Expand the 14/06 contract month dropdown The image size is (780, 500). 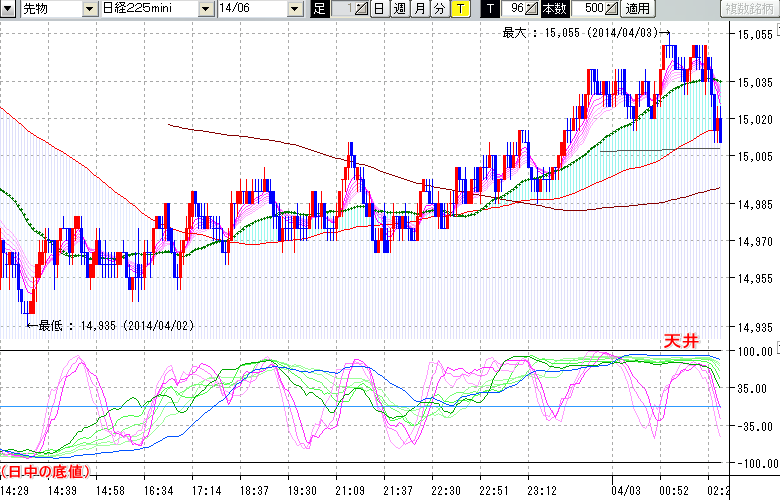tap(294, 9)
